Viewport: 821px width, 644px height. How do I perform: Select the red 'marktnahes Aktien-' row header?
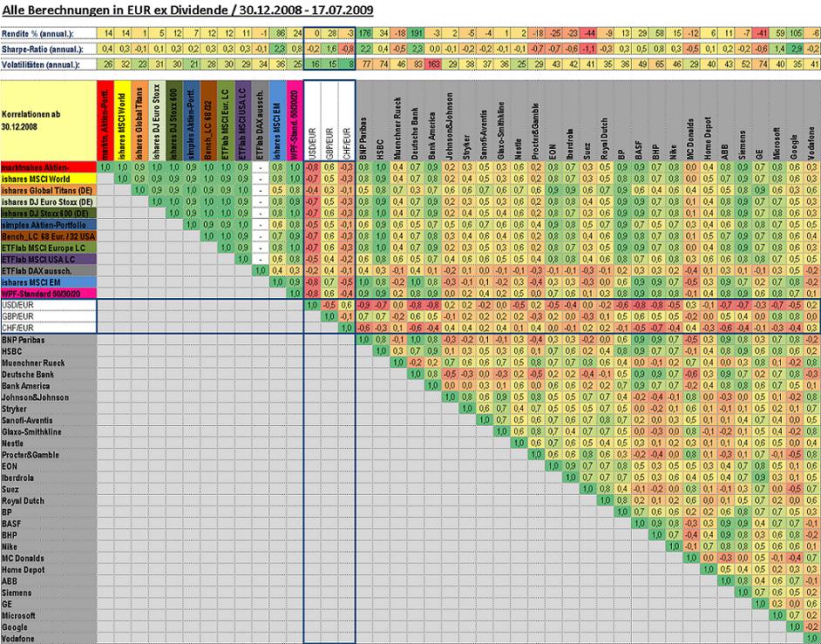tap(49, 167)
